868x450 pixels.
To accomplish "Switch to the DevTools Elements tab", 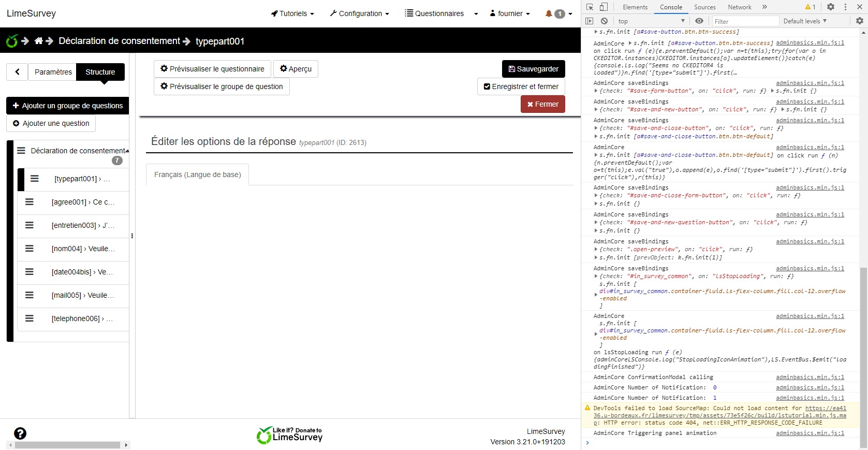I will (635, 7).
